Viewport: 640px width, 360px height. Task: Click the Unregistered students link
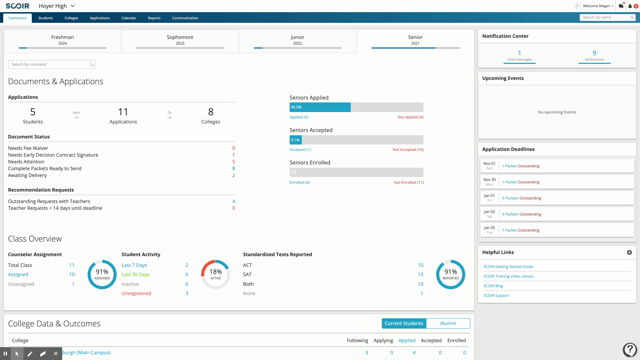point(136,293)
